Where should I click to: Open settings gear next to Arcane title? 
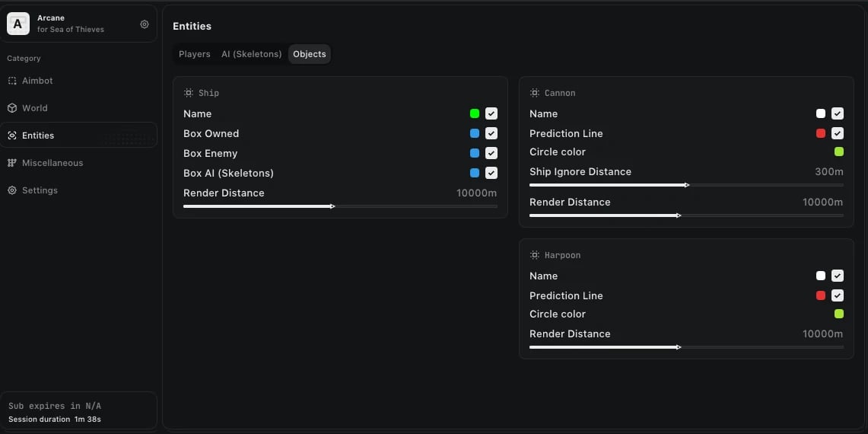145,24
